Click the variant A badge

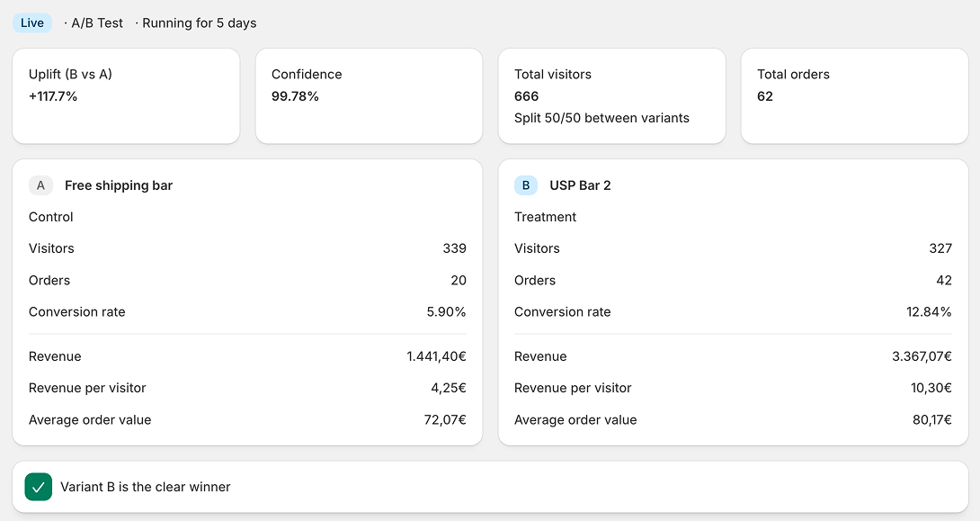tap(40, 185)
